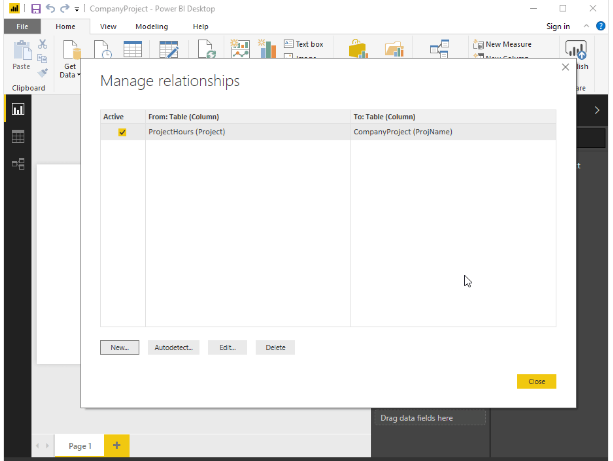This screenshot has height=461, width=613.
Task: Click the Save icon in title bar
Action: [x=36, y=9]
